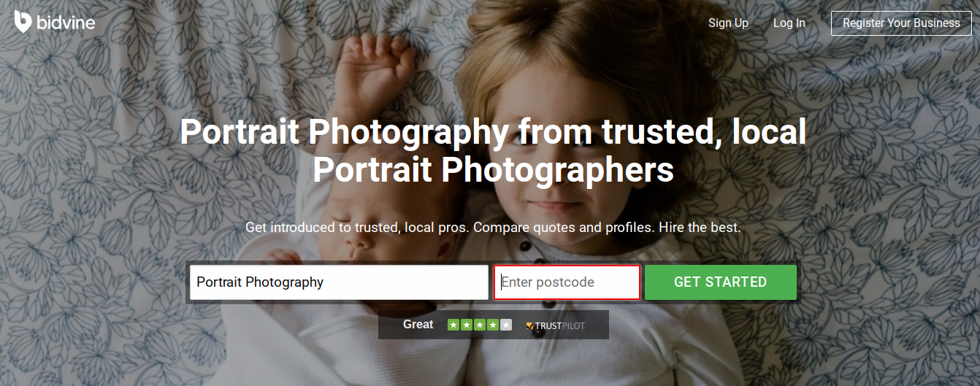This screenshot has width=980, height=386.
Task: Click the Get introduced to trusted pros subtitle
Action: (x=493, y=228)
